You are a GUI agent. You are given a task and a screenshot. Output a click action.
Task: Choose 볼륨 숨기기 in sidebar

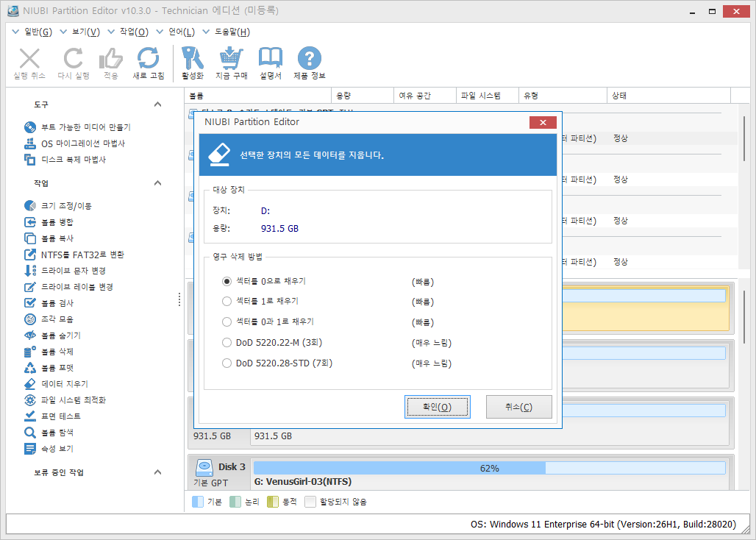tap(52, 335)
